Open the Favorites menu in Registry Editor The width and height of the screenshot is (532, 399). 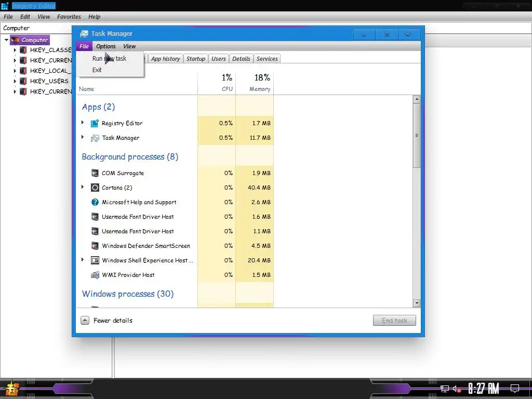point(69,17)
